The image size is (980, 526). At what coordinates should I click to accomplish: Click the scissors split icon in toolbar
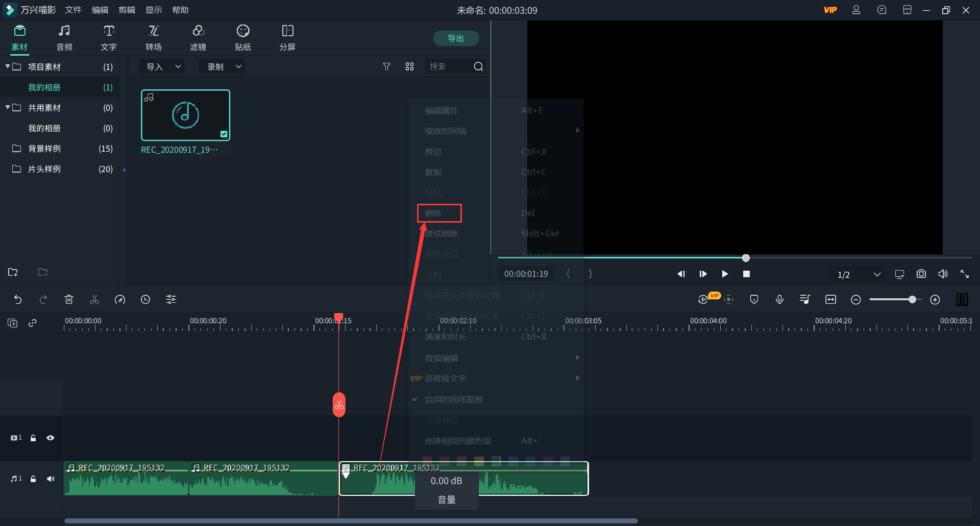[x=94, y=300]
